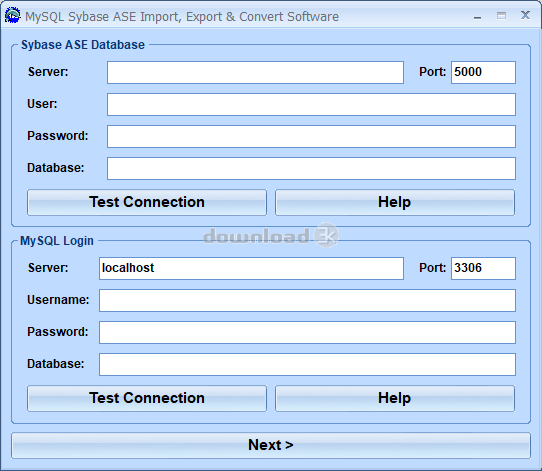The width and height of the screenshot is (542, 471).
Task: Click the MySQL Server field with localhost
Action: [x=251, y=269]
